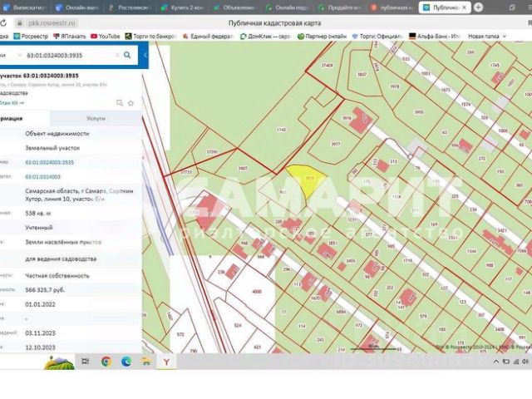Open the Торги: Официал bookmark
This screenshot has width=532, height=399.
pos(377,37)
